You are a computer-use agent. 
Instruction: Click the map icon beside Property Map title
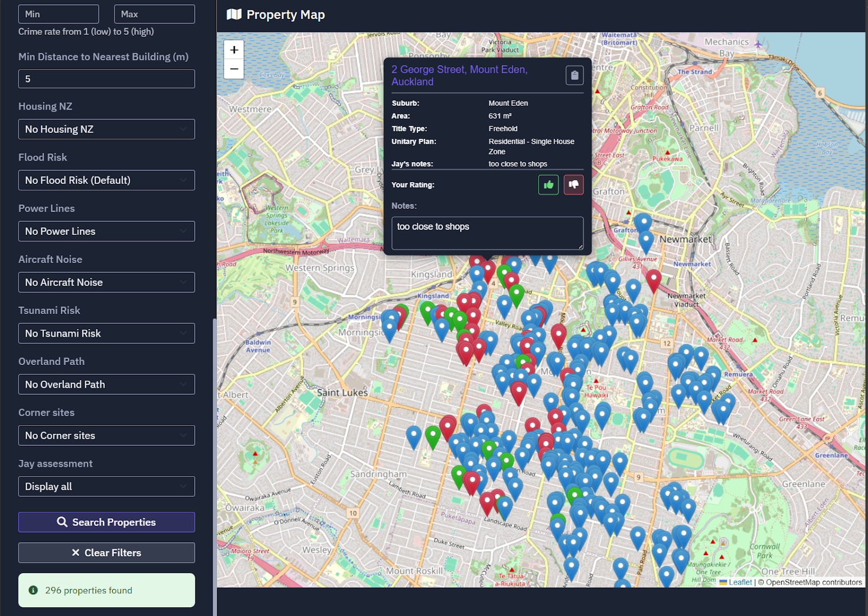233,15
